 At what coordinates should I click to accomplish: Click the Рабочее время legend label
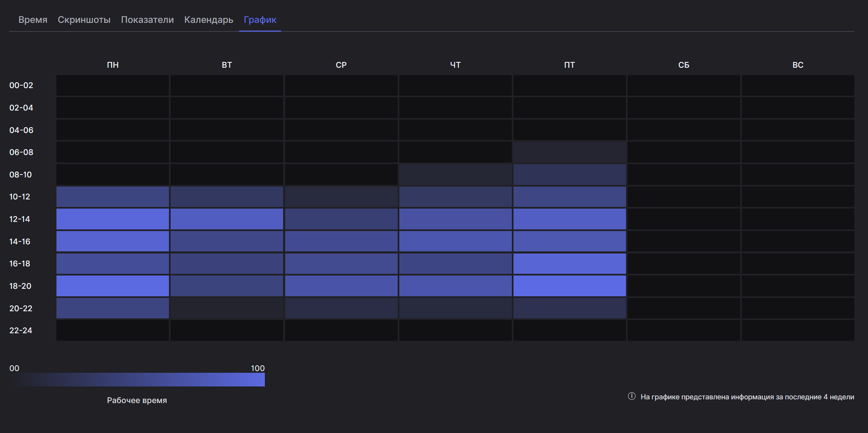[137, 400]
